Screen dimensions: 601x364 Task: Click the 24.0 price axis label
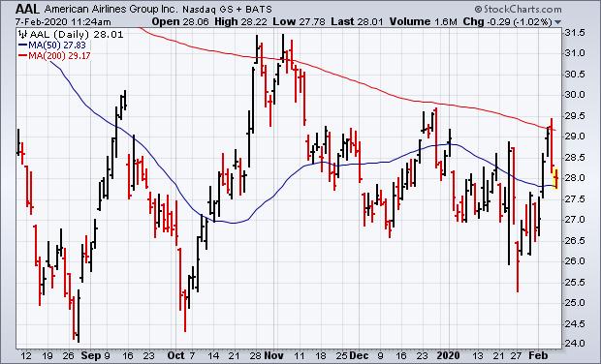pyautogui.click(x=575, y=344)
